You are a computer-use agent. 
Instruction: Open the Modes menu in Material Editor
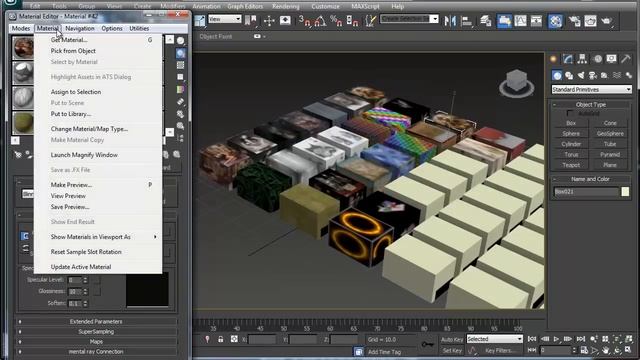(x=21, y=28)
